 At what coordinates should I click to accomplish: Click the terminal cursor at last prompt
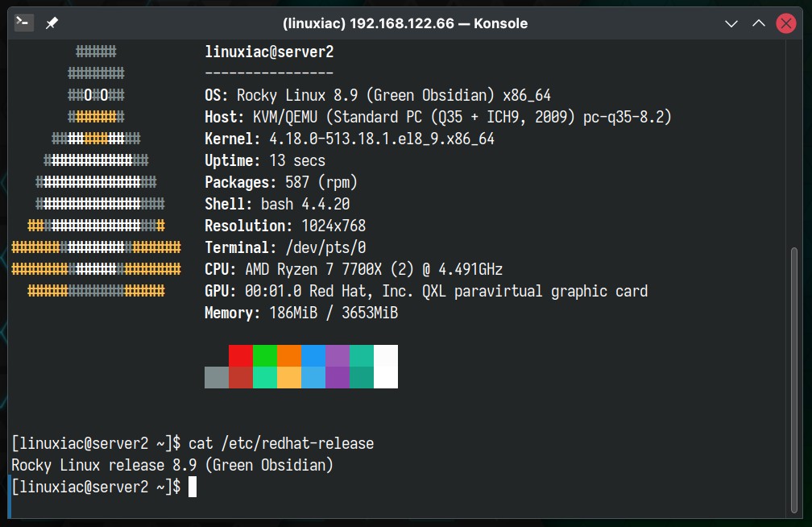pos(192,487)
